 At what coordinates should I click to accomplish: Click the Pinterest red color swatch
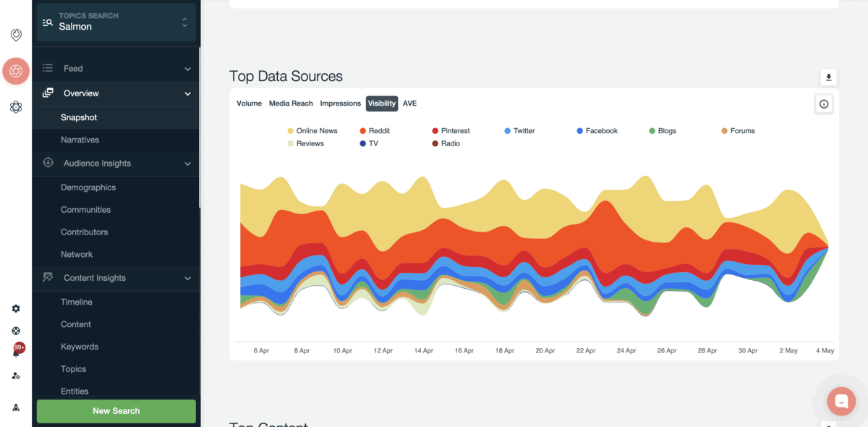435,131
